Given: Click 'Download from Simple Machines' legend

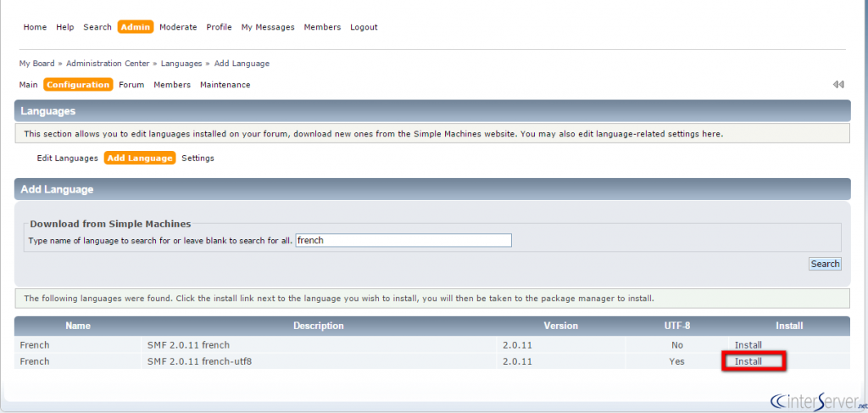Looking at the screenshot, I should (x=110, y=224).
